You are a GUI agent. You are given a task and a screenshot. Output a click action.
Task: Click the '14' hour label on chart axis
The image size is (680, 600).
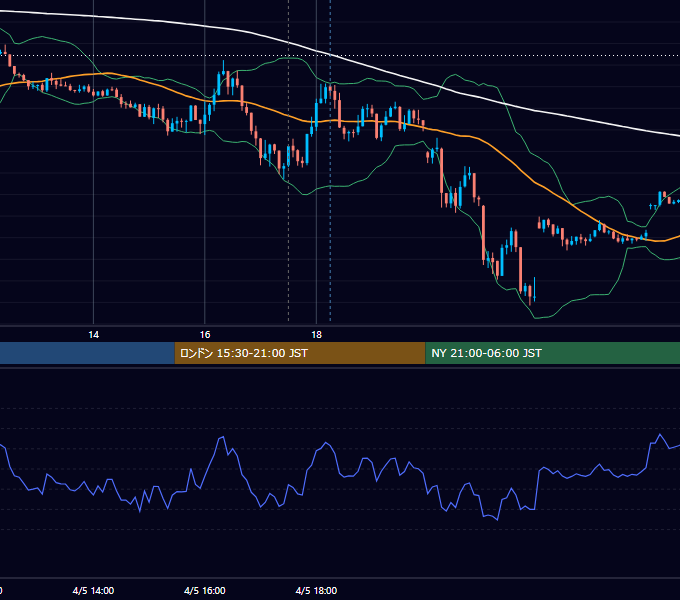pyautogui.click(x=94, y=335)
